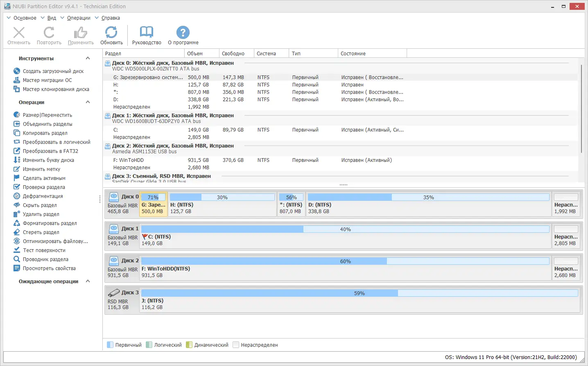Screen dimensions: 588x366
Task: Click the Обновить refresh toolbar icon
Action: tap(111, 32)
